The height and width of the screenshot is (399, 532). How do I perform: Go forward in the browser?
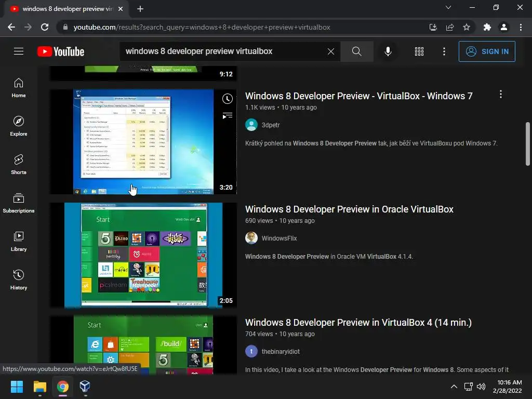click(x=28, y=27)
